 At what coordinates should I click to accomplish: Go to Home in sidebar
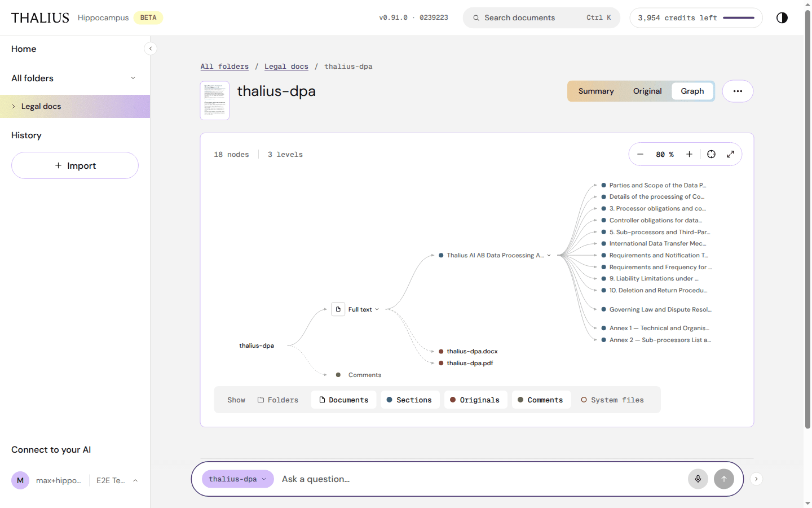(x=24, y=49)
